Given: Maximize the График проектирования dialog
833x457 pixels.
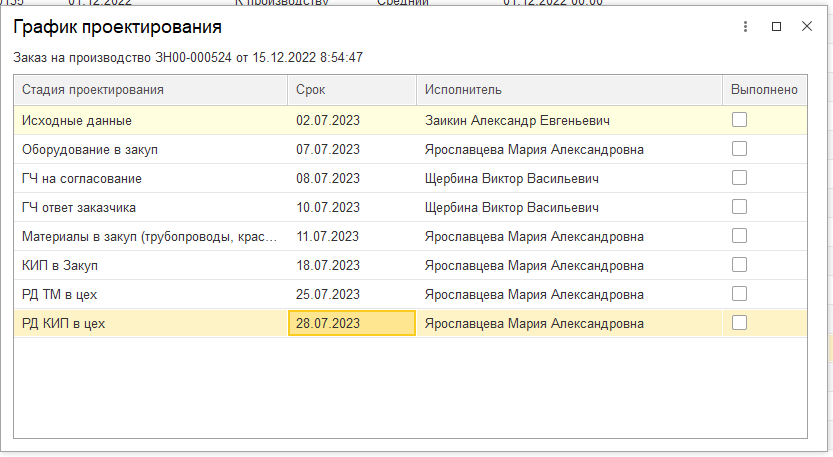Looking at the screenshot, I should (x=776, y=27).
